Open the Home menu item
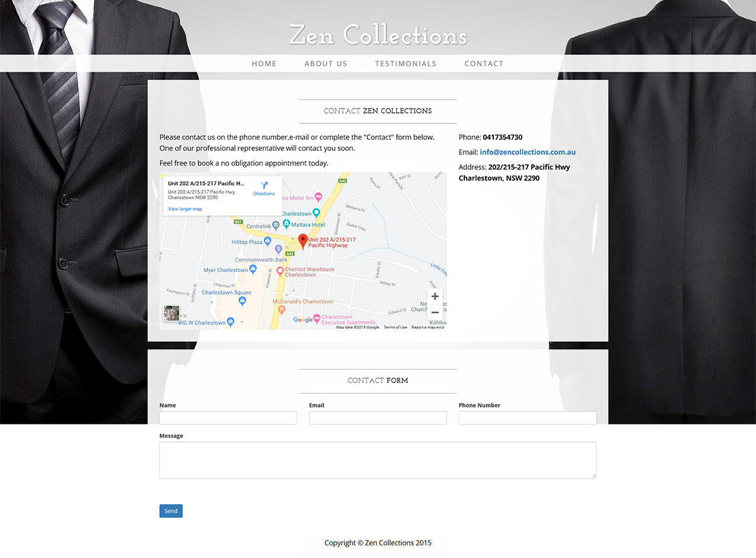756x558 pixels. pyautogui.click(x=264, y=64)
